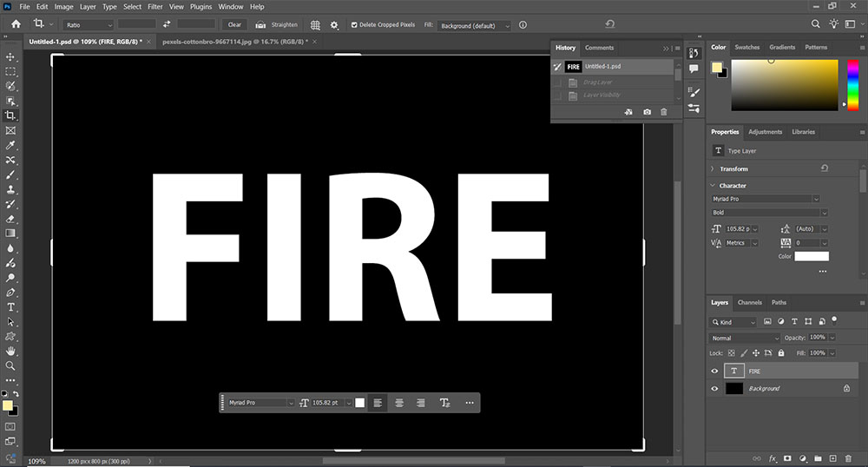This screenshot has height=467, width=868.
Task: Click the white text Color swatch in Properties
Action: click(812, 256)
